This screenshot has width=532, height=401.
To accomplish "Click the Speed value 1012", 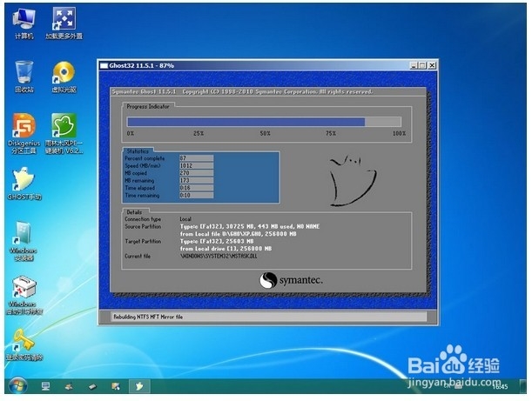I will tap(197, 165).
